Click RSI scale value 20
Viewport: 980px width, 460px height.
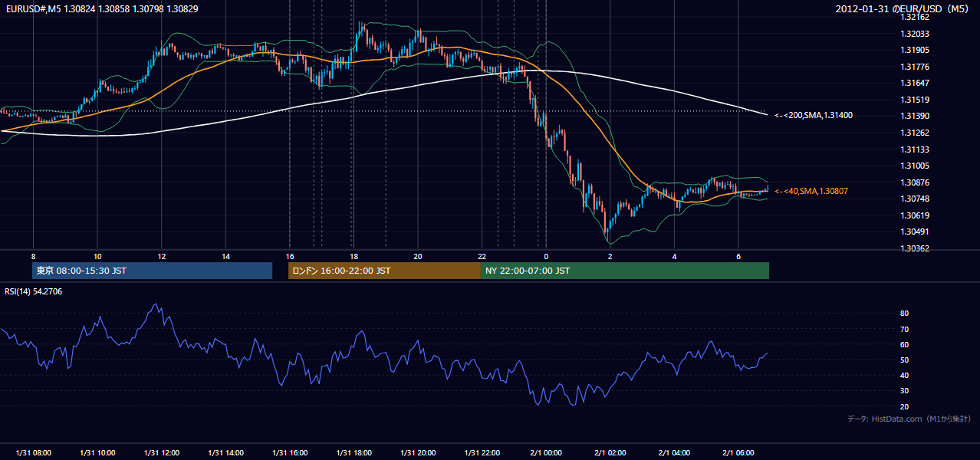point(904,406)
